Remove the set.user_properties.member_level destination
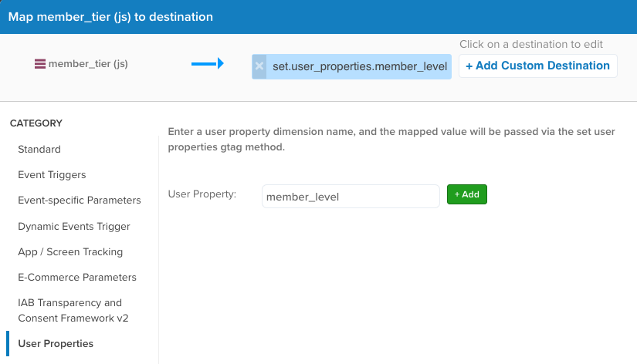The image size is (637, 364). (x=259, y=66)
